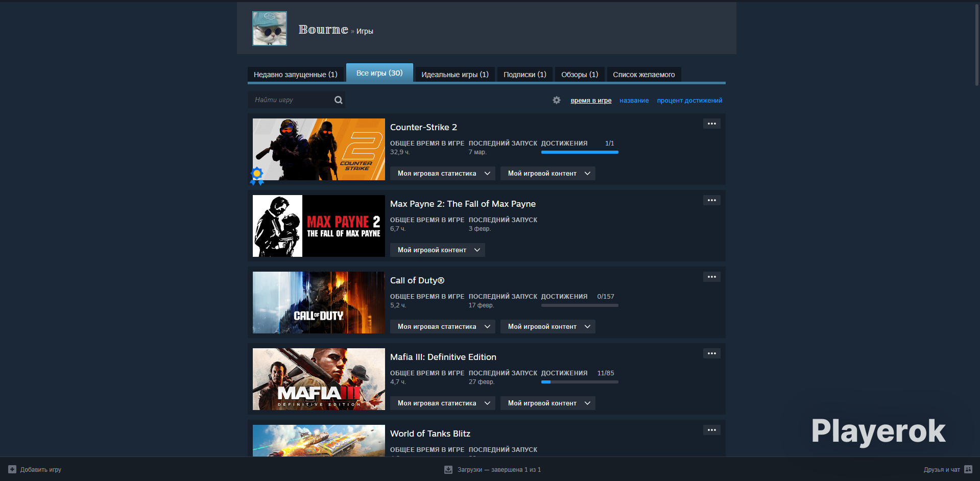Expand Counter-Strike 2 game statistics dropdown
The height and width of the screenshot is (481, 980).
click(x=443, y=174)
